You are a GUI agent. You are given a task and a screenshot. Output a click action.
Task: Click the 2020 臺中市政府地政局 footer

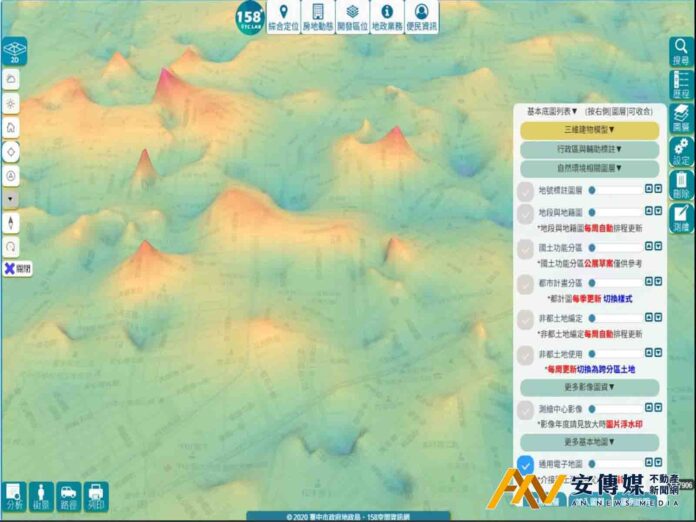coord(348,517)
